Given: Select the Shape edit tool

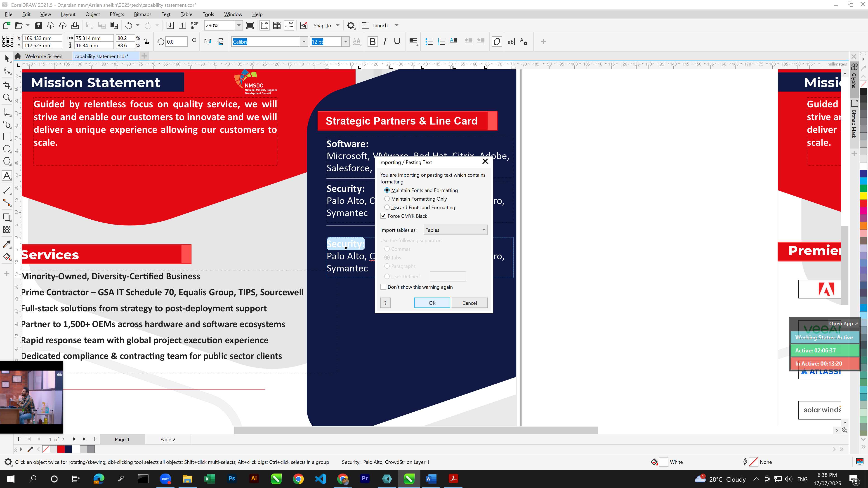Looking at the screenshot, I should click(7, 71).
